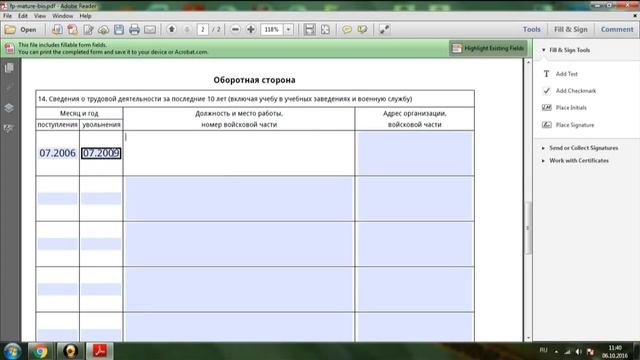Switch to Read Mode icon
The height and width of the screenshot is (360, 640).
point(384,29)
